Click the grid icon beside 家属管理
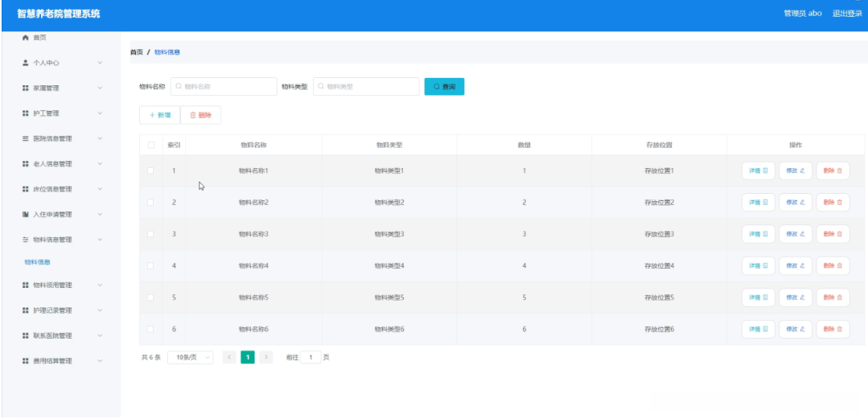The width and height of the screenshot is (868, 419). pyautogui.click(x=25, y=88)
